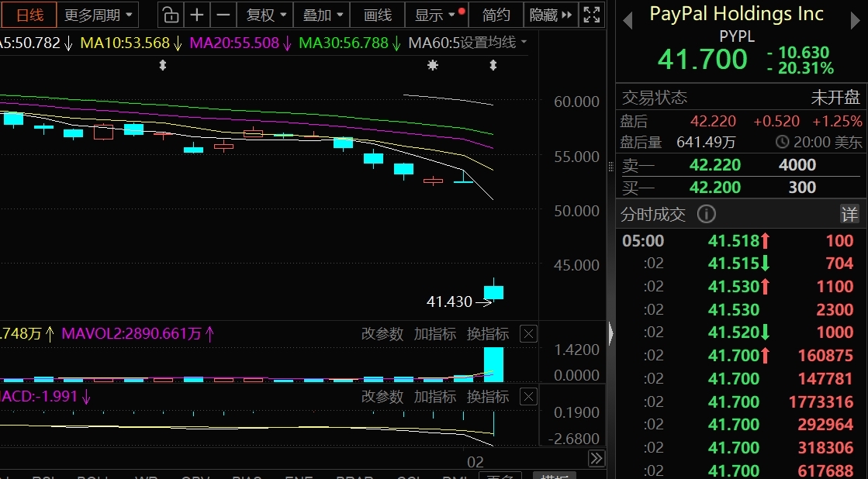The height and width of the screenshot is (479, 868).
Task: Click the MA5:50.782 indicator label
Action: click(x=36, y=43)
